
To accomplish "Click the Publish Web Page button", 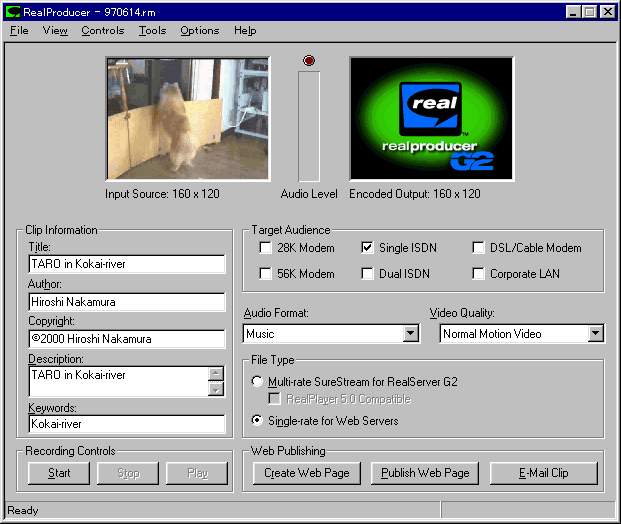I will click(x=425, y=473).
